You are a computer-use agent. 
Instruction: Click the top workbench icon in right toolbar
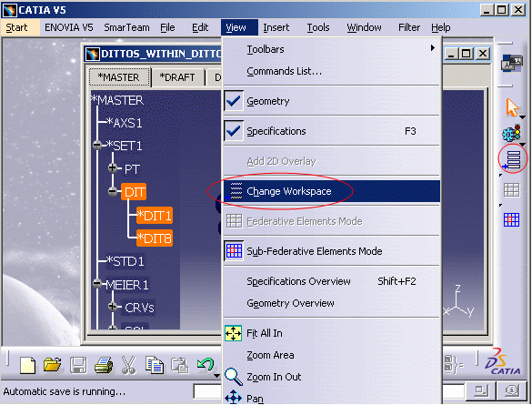(512, 63)
